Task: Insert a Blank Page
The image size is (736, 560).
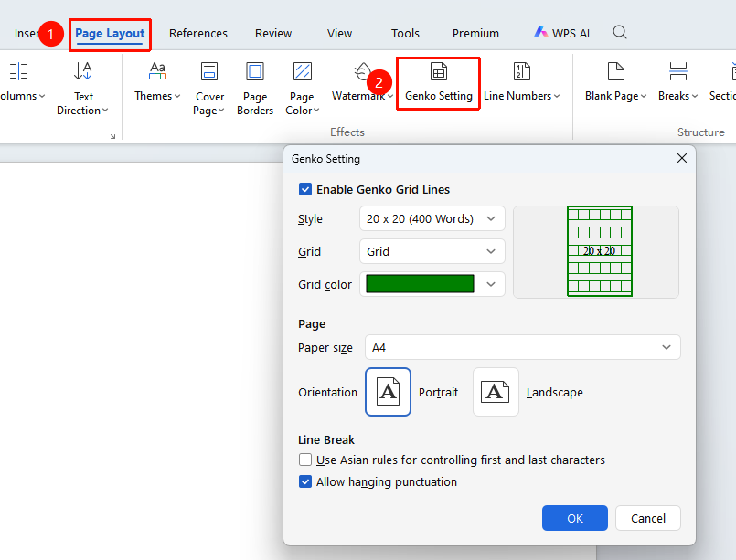Action: click(615, 82)
